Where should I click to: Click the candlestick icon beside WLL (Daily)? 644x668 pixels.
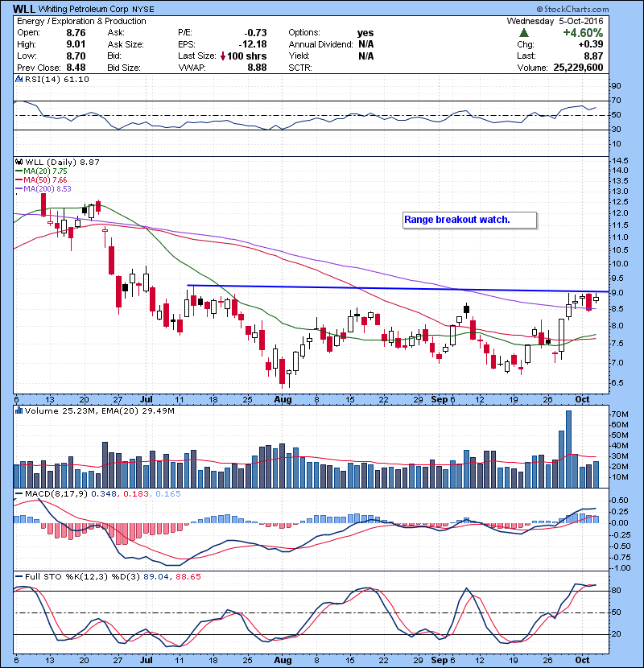coord(19,162)
